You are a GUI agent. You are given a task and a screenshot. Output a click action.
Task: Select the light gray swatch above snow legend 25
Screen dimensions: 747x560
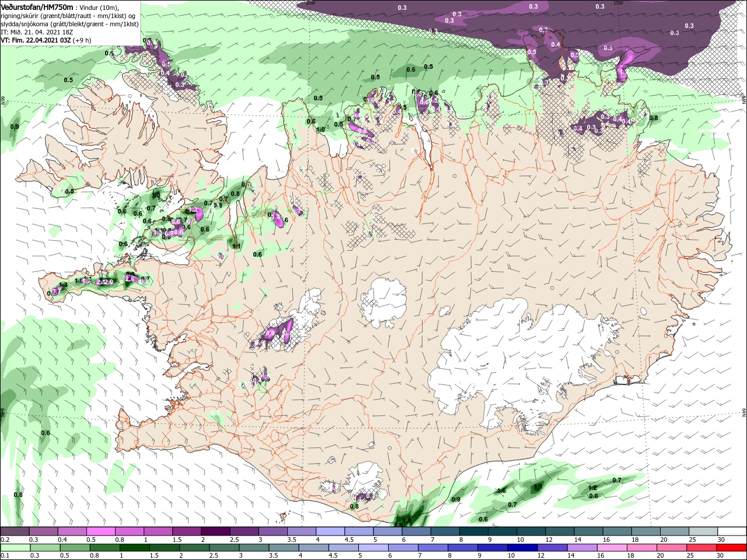click(x=703, y=531)
